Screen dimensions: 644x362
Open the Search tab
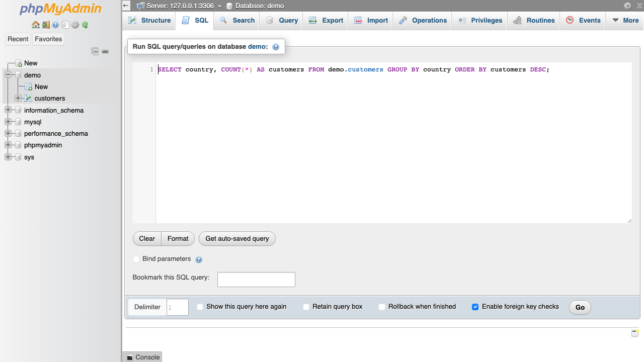(x=237, y=21)
